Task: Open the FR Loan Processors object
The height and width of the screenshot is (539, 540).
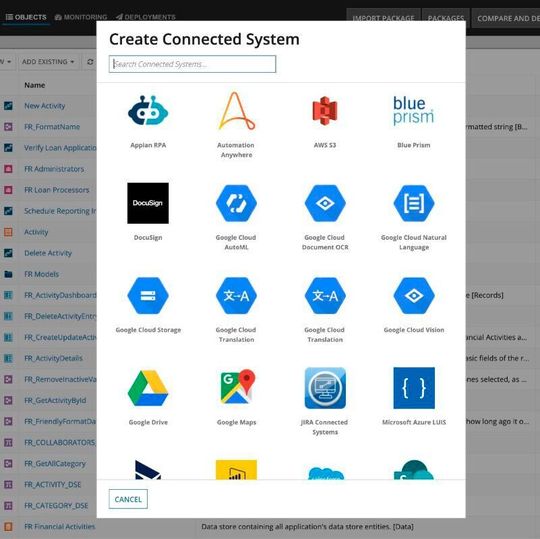Action: coord(56,190)
